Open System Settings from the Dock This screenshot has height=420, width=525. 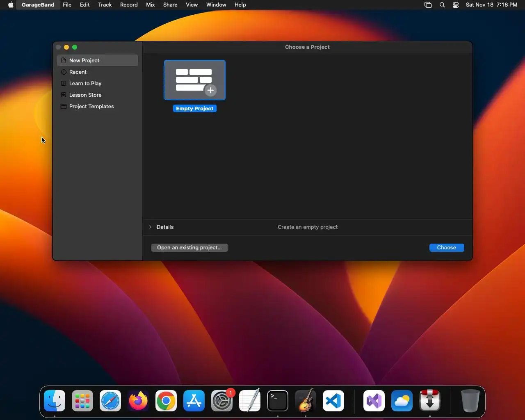(222, 401)
